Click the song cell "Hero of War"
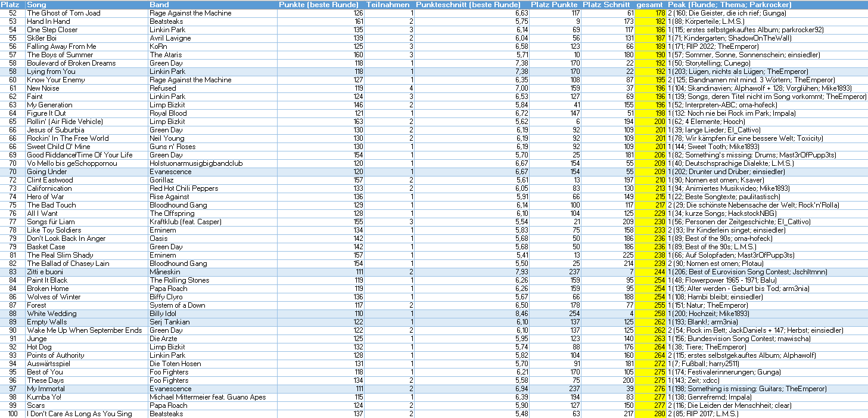868x418 pixels. 87,197
